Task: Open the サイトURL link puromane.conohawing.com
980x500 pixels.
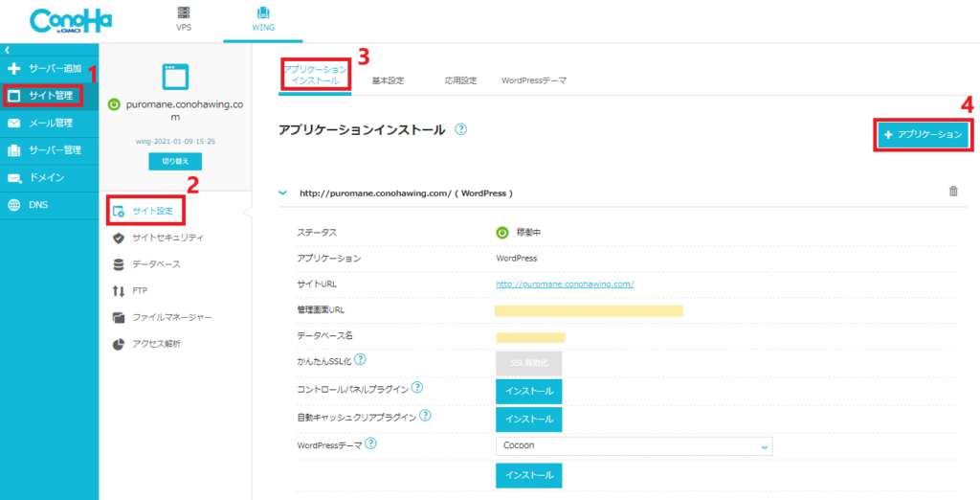Action: click(565, 284)
